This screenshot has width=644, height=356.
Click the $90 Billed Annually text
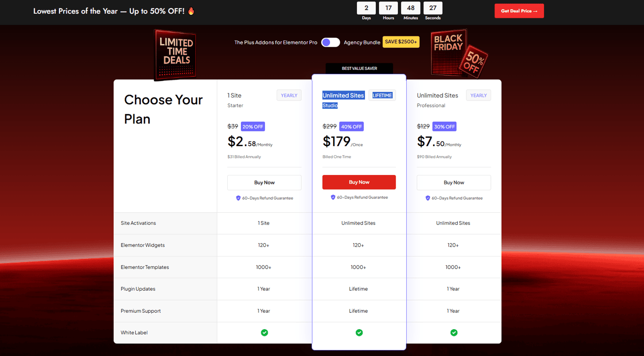click(x=434, y=157)
